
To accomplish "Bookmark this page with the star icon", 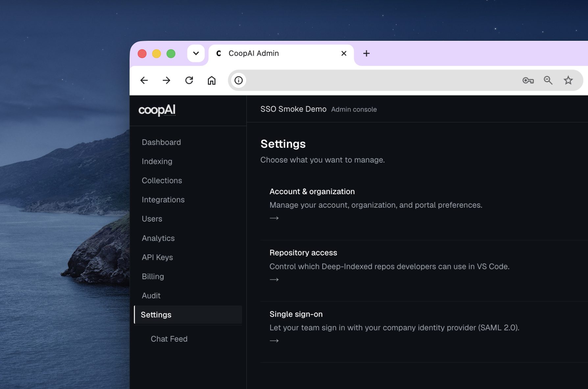I will point(568,80).
